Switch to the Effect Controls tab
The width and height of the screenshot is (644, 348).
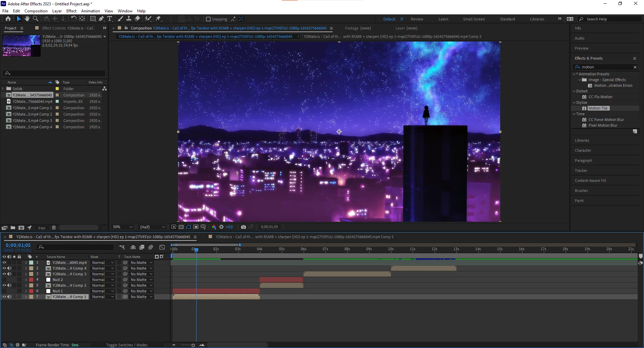(x=67, y=28)
